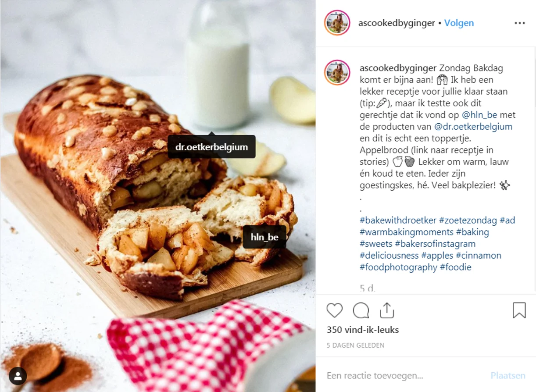Submit comment with Plaatsen button
The image size is (536, 392).
508,376
